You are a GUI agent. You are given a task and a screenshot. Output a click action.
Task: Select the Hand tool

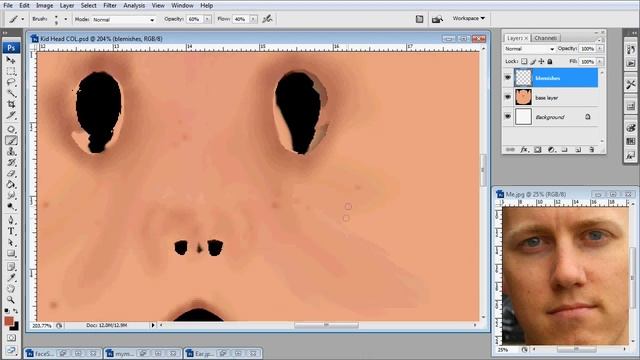coord(11,289)
